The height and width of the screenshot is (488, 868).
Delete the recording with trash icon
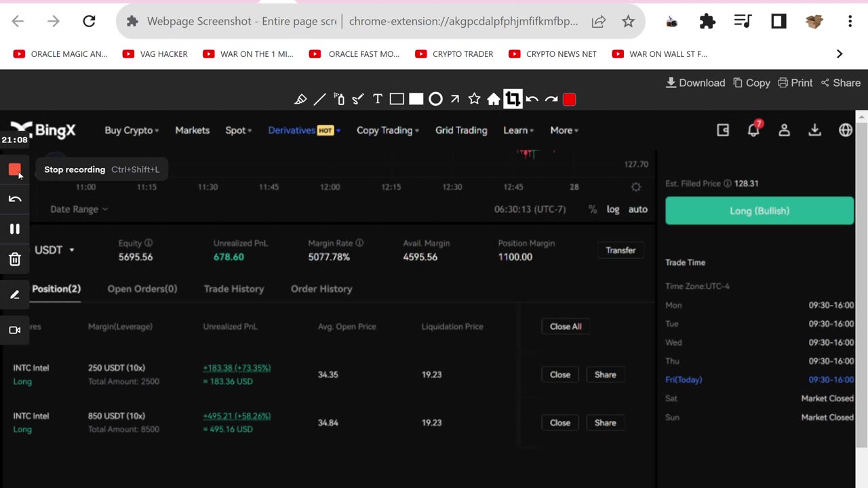[15, 259]
